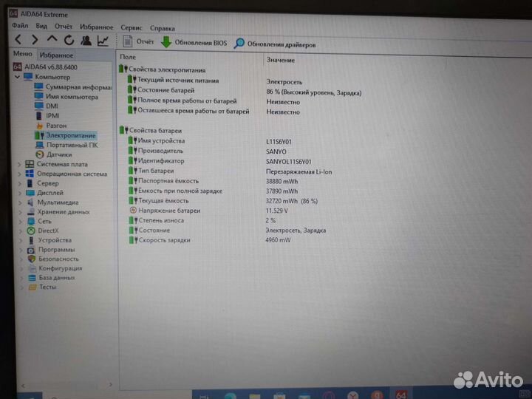Click the AIDA64 taskbar icon
The width and height of the screenshot is (532, 399).
point(400,395)
